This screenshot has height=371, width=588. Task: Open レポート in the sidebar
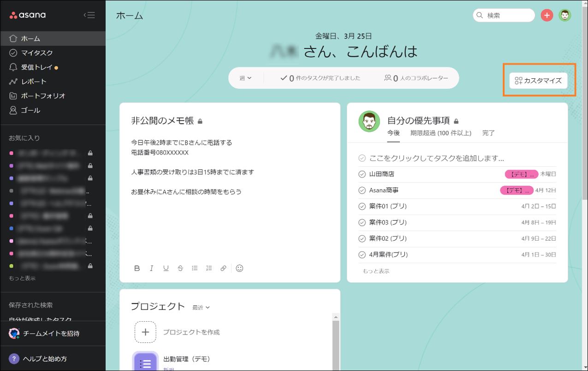(x=53, y=82)
